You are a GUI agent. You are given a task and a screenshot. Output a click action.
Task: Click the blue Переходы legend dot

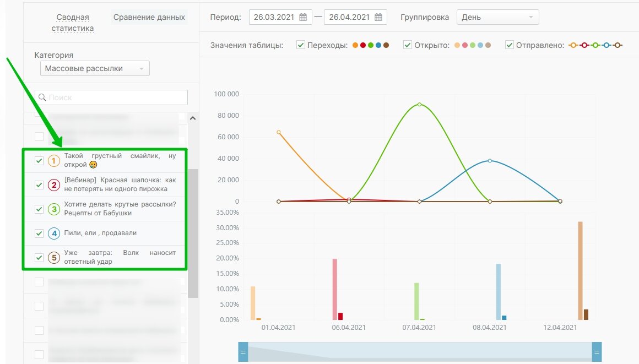(x=378, y=45)
